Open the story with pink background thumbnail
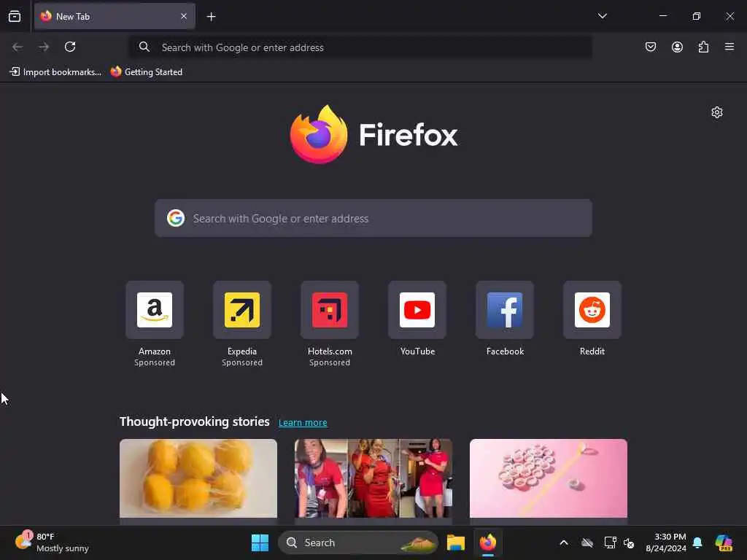Screen dimensions: 747x560 coord(549,478)
